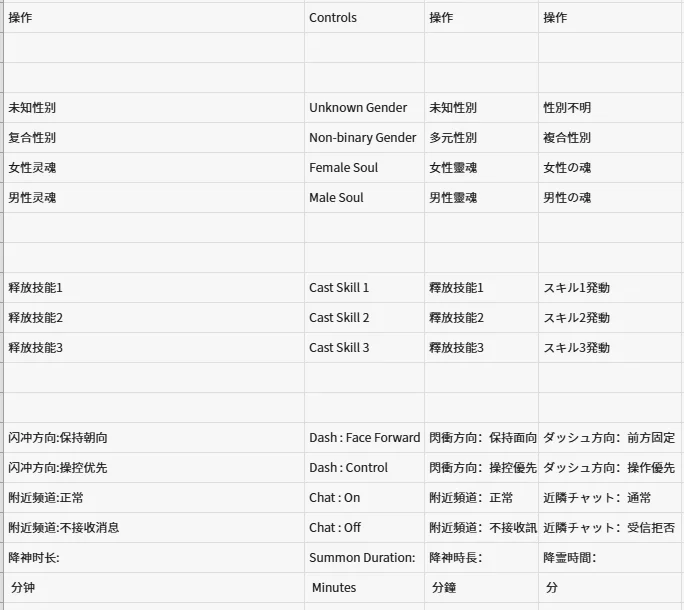Click the cell 'ダッシュ方向：前方固定'

(x=611, y=438)
